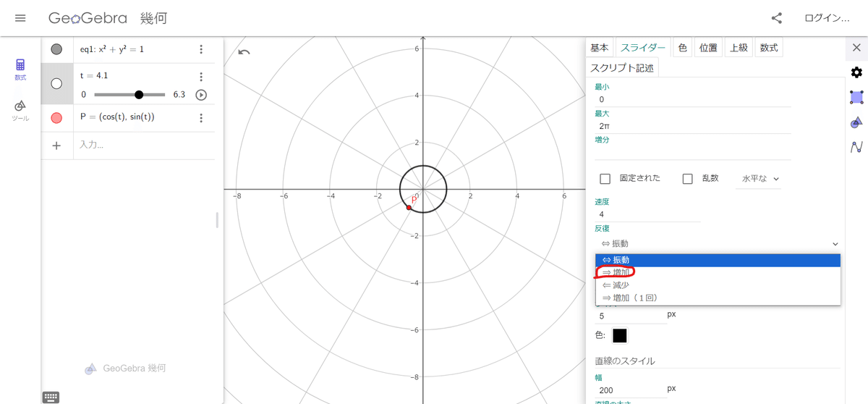The image size is (868, 404).
Task: Open the 水平な orientation dropdown
Action: 759,178
